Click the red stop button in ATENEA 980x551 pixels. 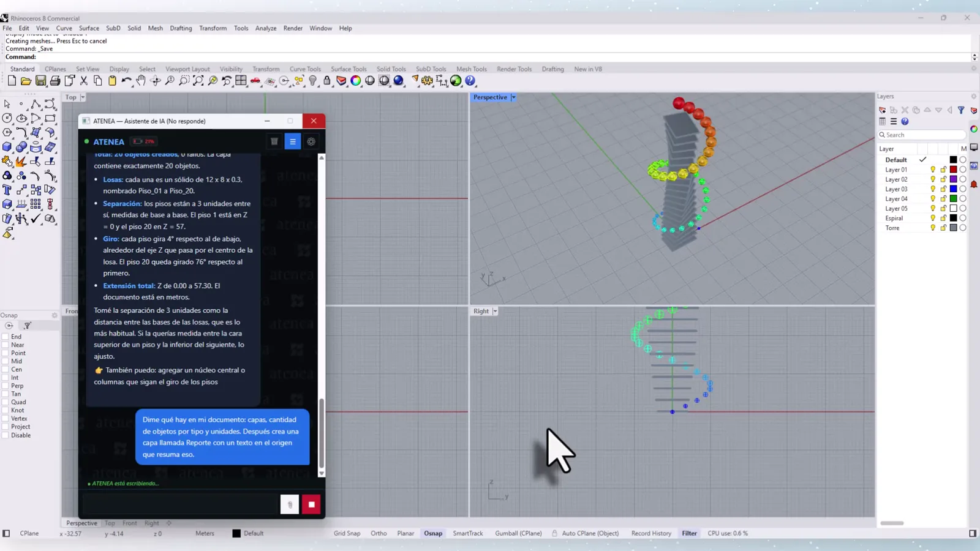click(x=311, y=504)
